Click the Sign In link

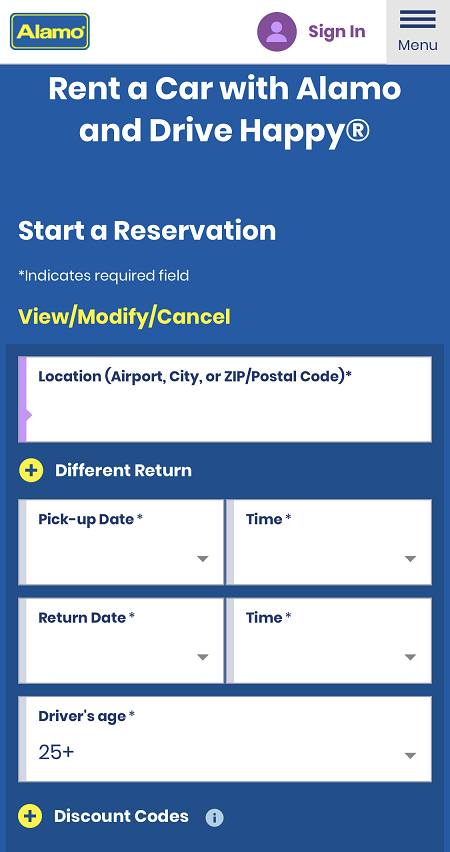click(336, 32)
